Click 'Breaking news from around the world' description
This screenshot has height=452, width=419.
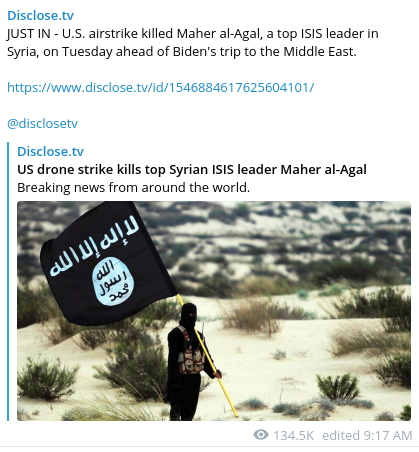coord(133,188)
